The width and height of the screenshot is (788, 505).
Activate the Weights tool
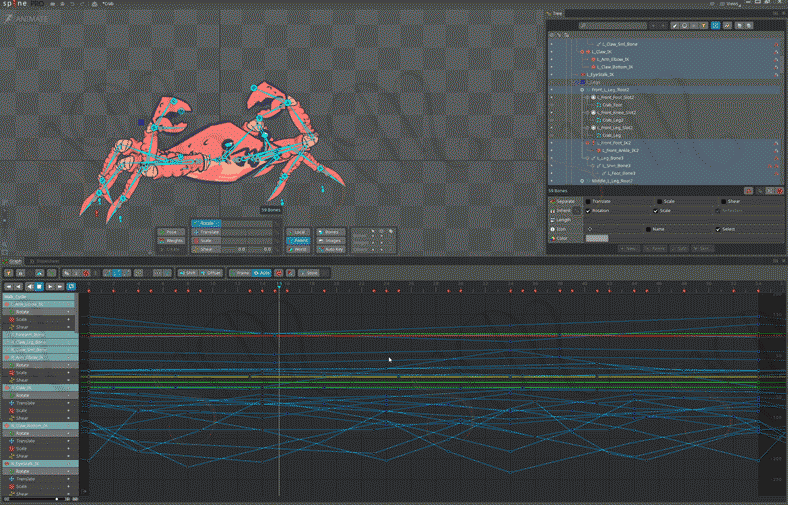click(171, 241)
